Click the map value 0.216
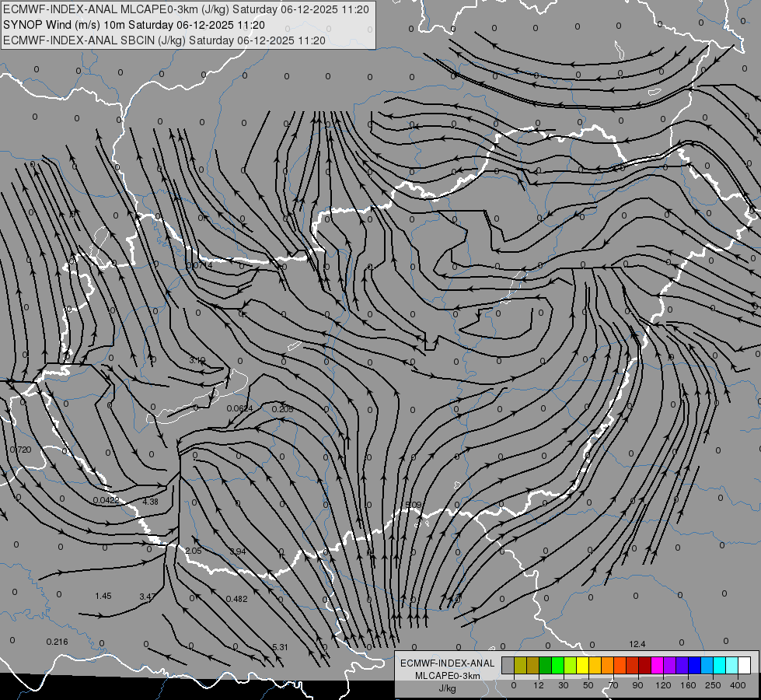 58,642
